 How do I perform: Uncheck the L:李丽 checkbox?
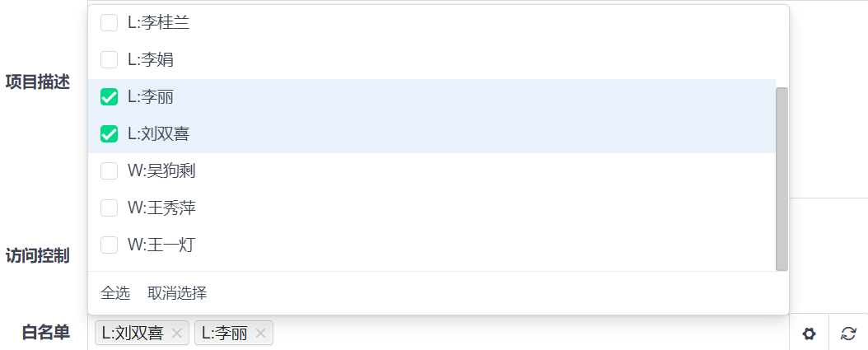[x=109, y=97]
